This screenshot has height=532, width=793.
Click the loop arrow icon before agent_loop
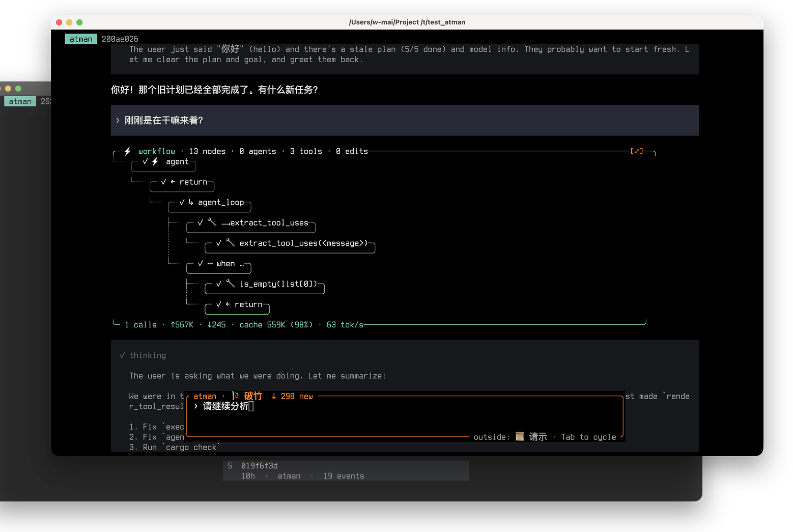[191, 202]
